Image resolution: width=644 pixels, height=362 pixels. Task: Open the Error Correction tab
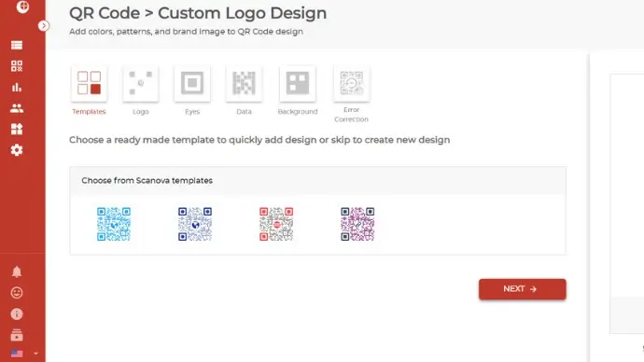point(352,95)
